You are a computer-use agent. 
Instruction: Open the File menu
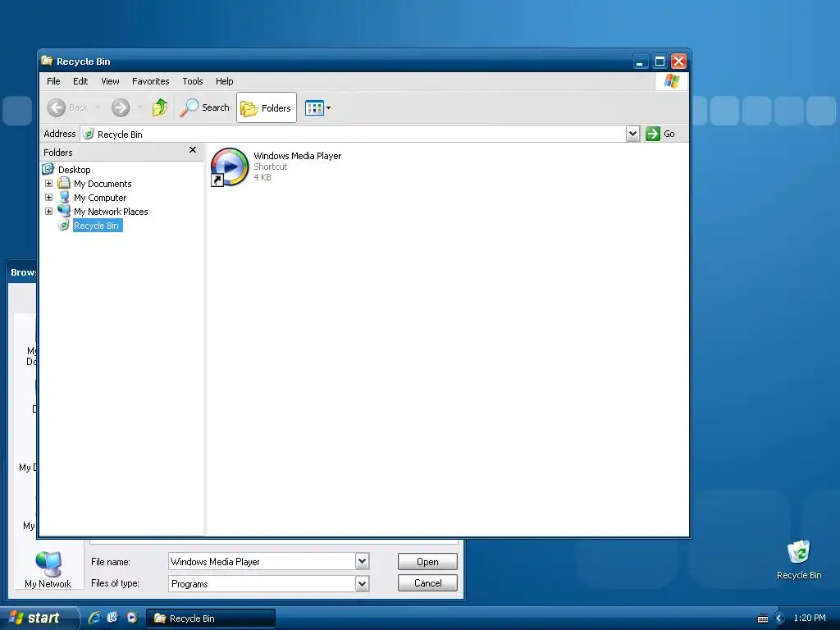click(53, 81)
